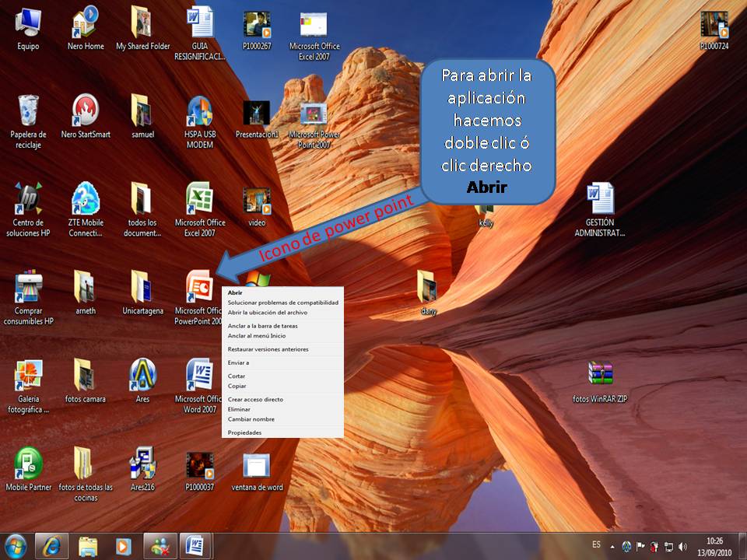The image size is (747, 560).
Task: Select Abrir in the context menu
Action: (236, 291)
